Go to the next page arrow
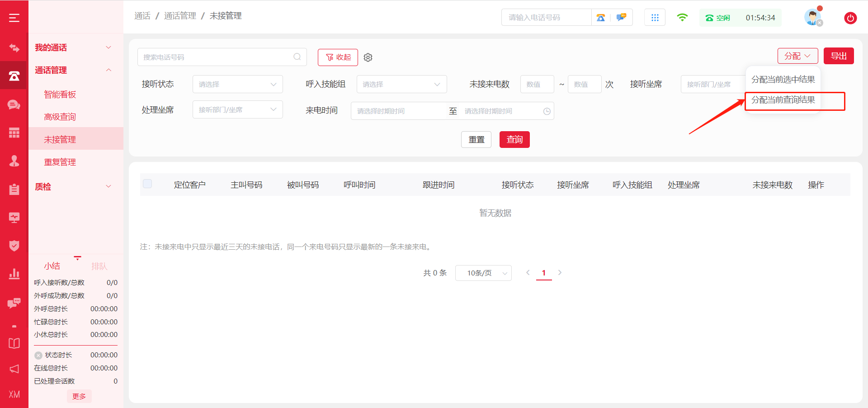The image size is (868, 408). [560, 273]
